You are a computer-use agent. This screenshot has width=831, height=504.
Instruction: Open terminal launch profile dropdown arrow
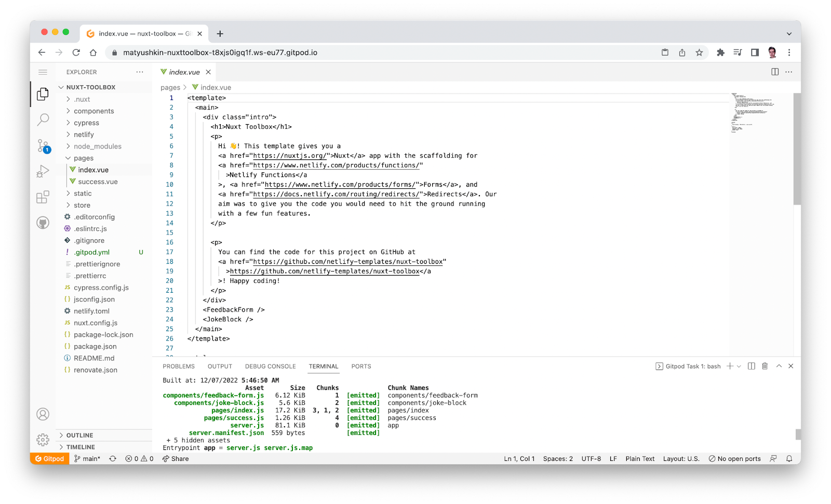[739, 366]
